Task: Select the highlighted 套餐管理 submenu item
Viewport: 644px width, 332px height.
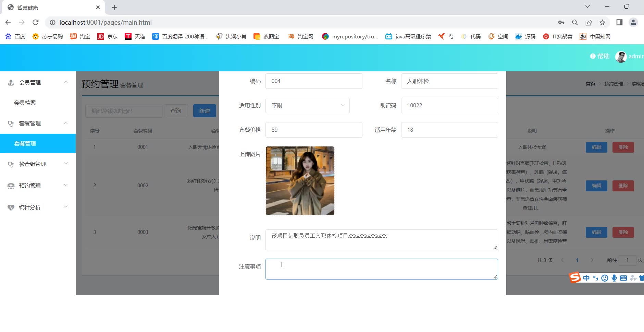Action: click(25, 143)
